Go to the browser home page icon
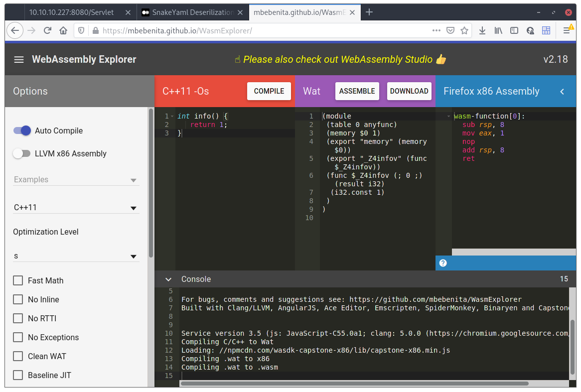This screenshot has width=581, height=392. click(x=63, y=30)
